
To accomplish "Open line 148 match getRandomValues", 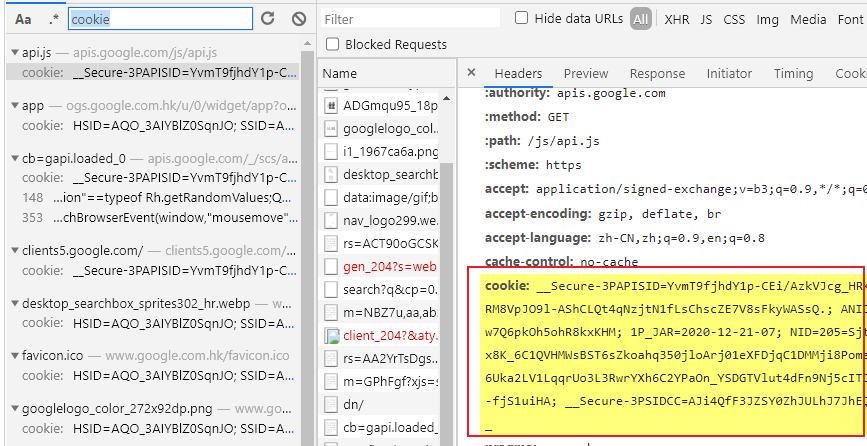I will 153,197.
